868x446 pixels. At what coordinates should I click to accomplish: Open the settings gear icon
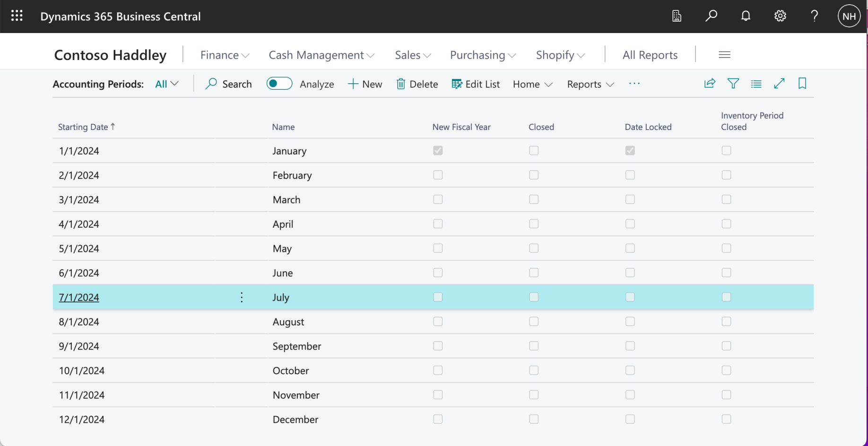(780, 16)
